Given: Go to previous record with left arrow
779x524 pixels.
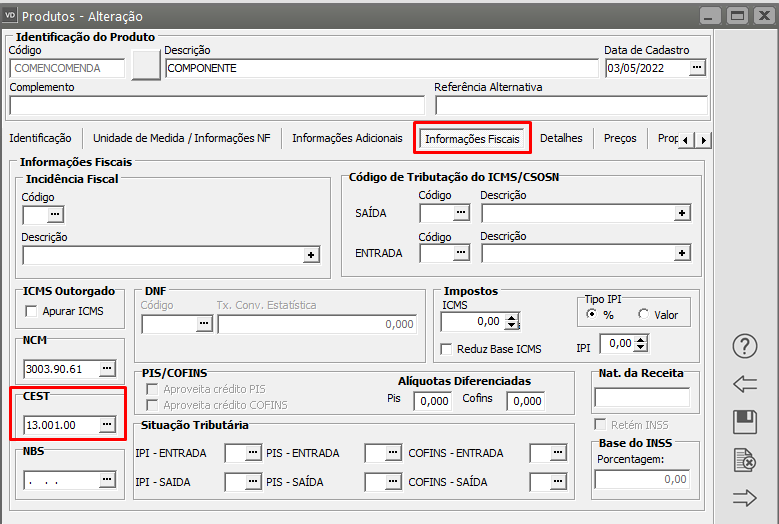Looking at the screenshot, I should pos(745,384).
